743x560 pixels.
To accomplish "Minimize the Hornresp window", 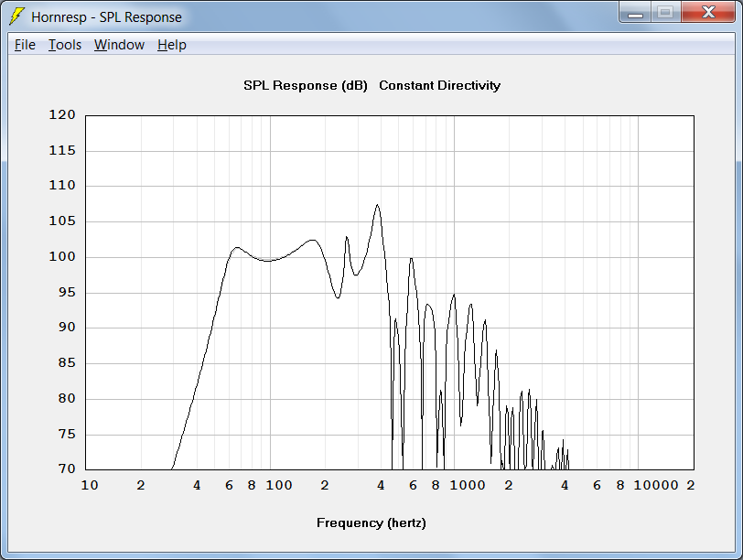I will (x=635, y=13).
